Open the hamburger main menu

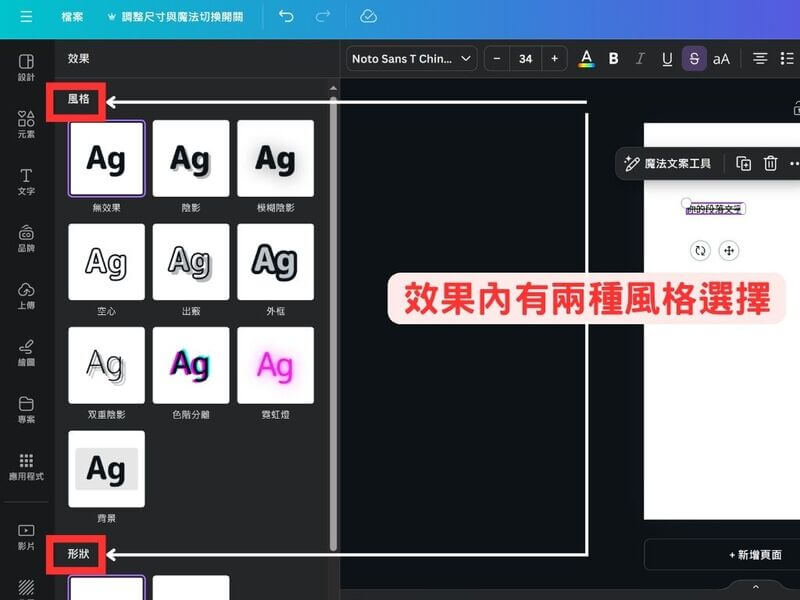(26, 17)
